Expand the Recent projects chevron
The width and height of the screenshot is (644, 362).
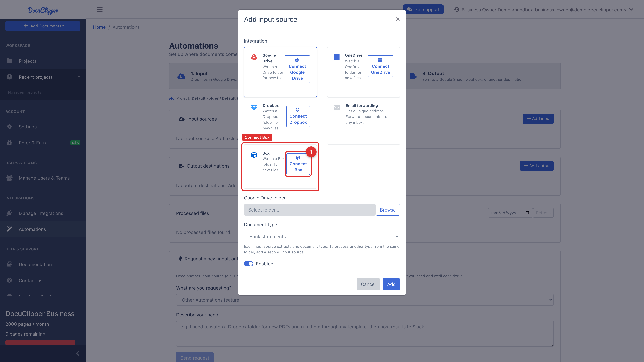tap(79, 77)
